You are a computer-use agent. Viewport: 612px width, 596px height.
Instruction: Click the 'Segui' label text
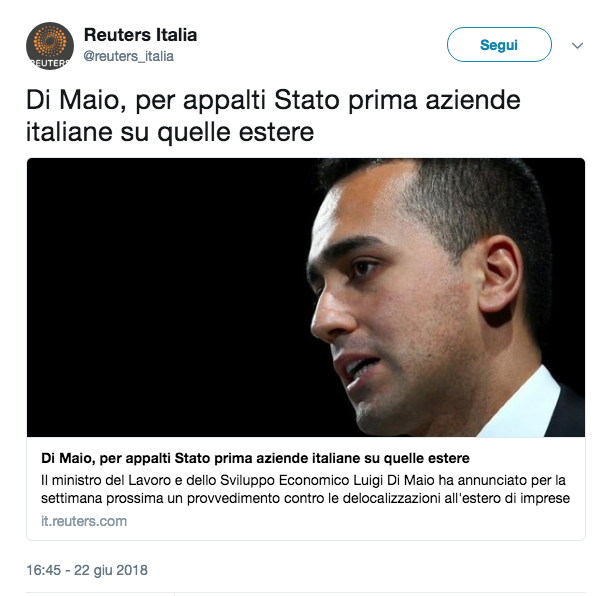[499, 45]
